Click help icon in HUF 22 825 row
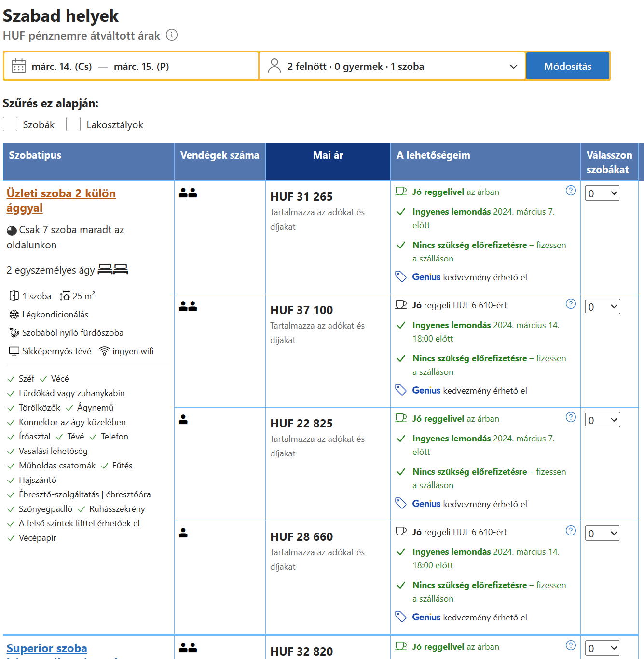 click(571, 417)
